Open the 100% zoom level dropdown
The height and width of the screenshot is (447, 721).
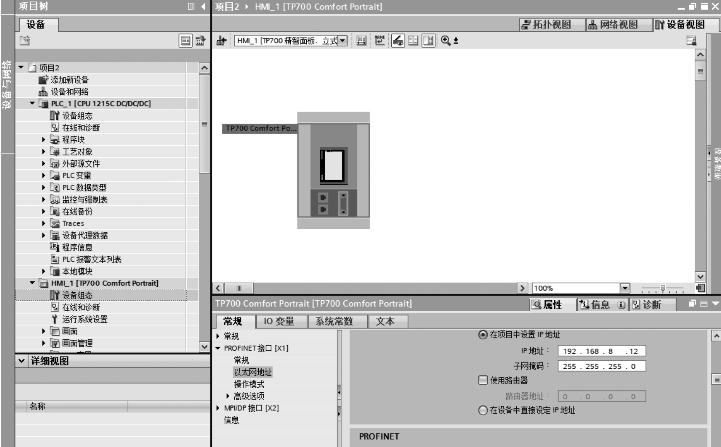[625, 288]
